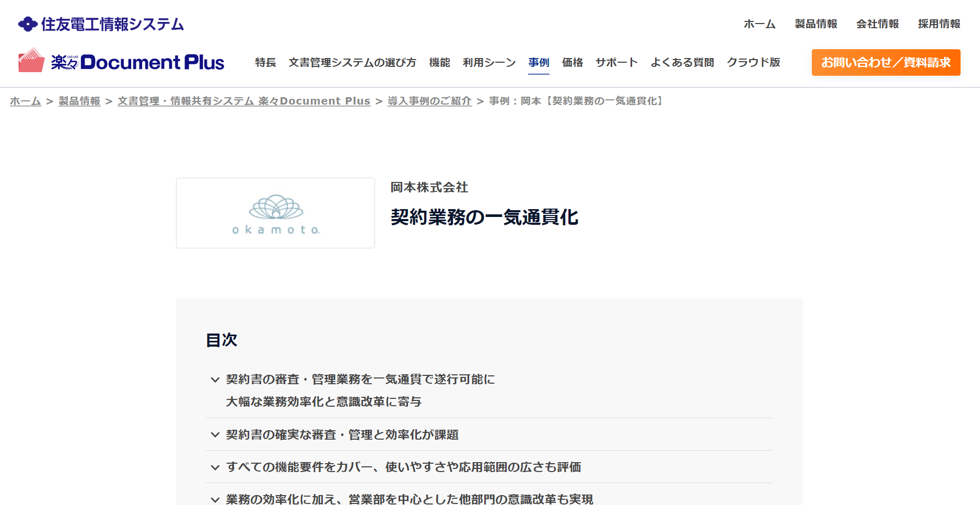Click the 採用情報 top header link
980x505 pixels.
pyautogui.click(x=939, y=24)
